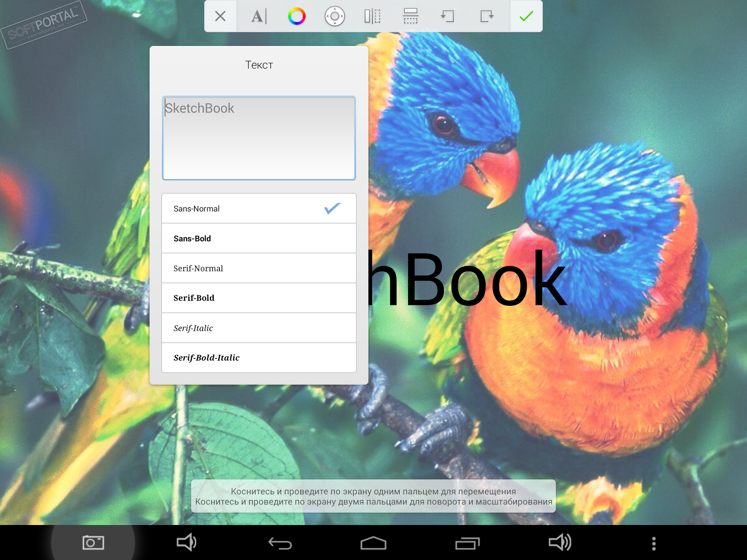747x560 pixels.
Task: Open the text edit tool icon
Action: pos(259,16)
